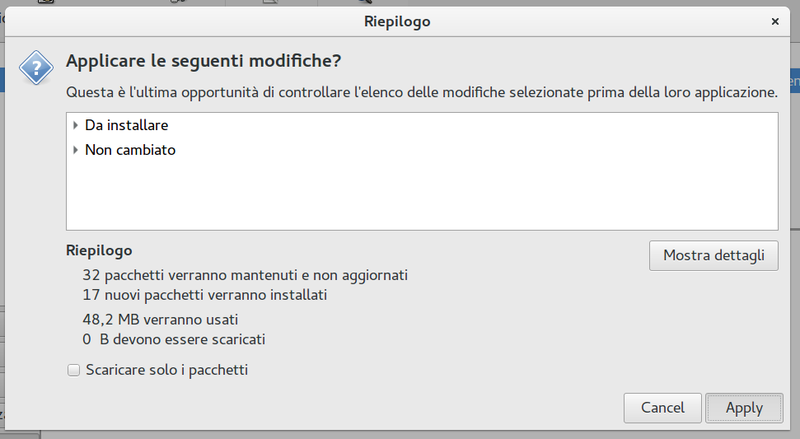Expand the Da installare tree arrow
The height and width of the screenshot is (439, 800).
click(75, 126)
